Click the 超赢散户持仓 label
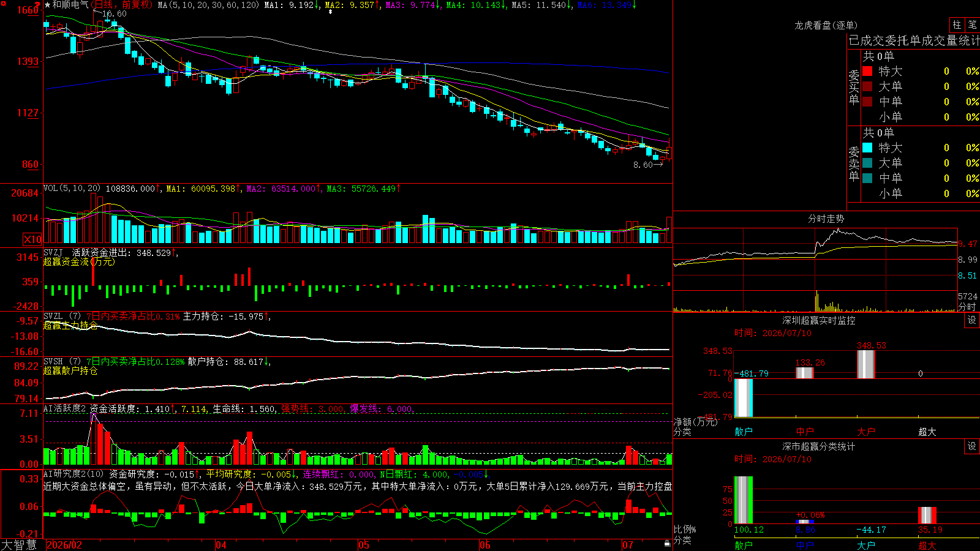The image size is (980, 551). pos(70,370)
